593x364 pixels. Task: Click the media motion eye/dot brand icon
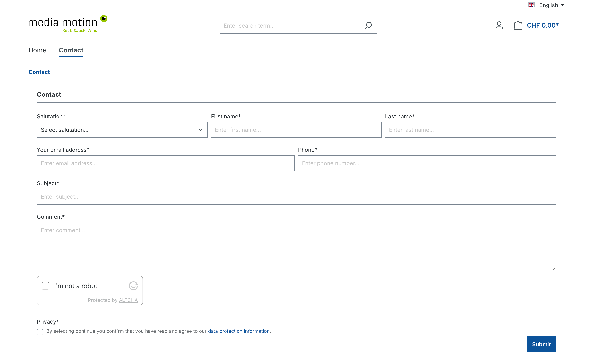coord(105,19)
